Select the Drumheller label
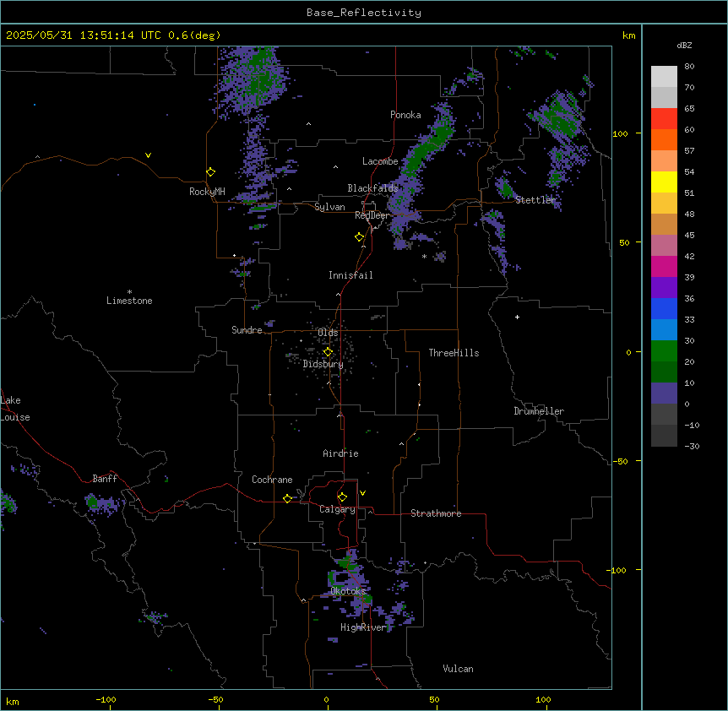728x711 pixels. click(539, 411)
